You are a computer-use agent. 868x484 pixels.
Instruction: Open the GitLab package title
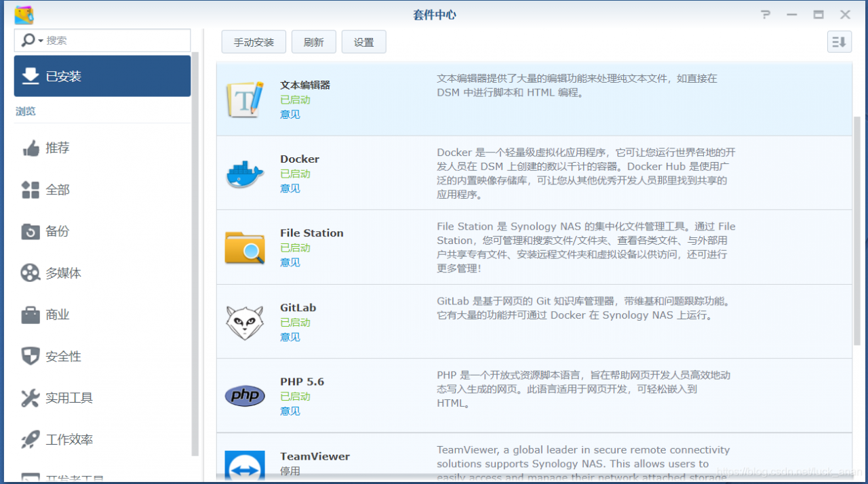(x=298, y=308)
